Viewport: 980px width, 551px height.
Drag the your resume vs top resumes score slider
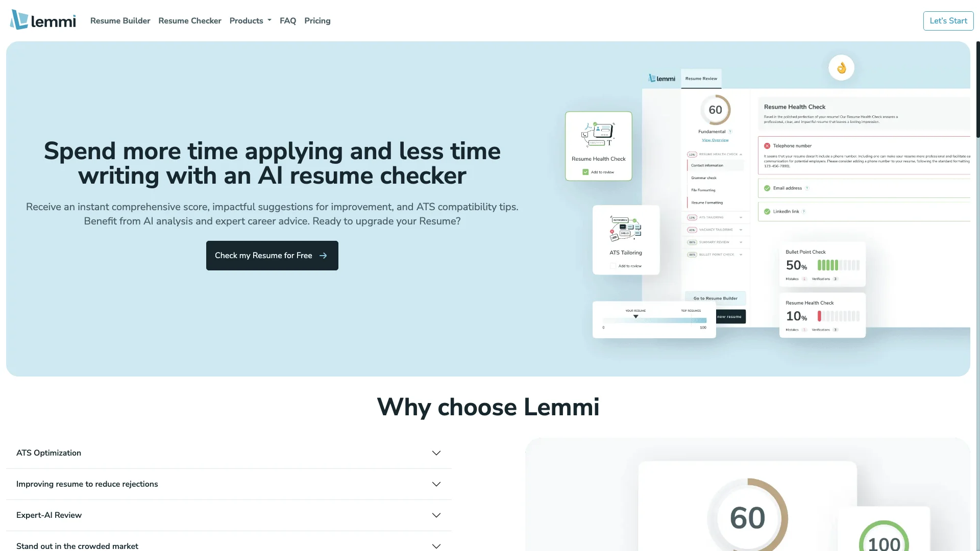point(635,316)
